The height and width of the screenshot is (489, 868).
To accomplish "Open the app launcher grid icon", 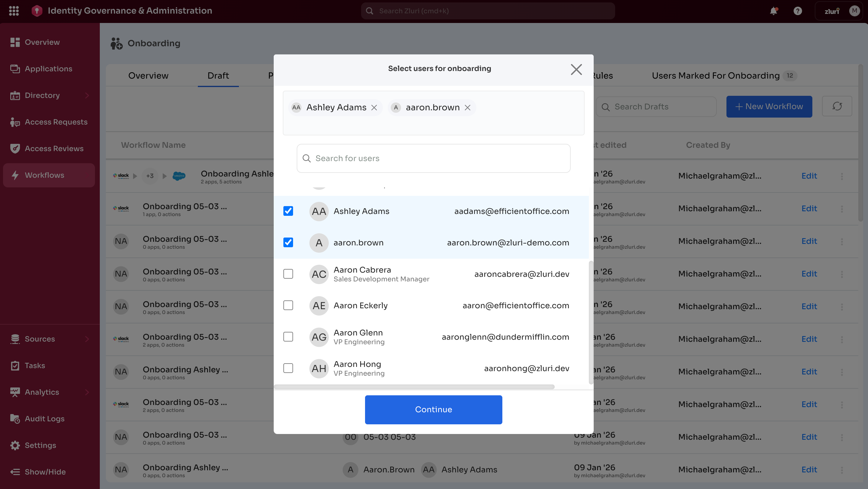I will [x=14, y=11].
